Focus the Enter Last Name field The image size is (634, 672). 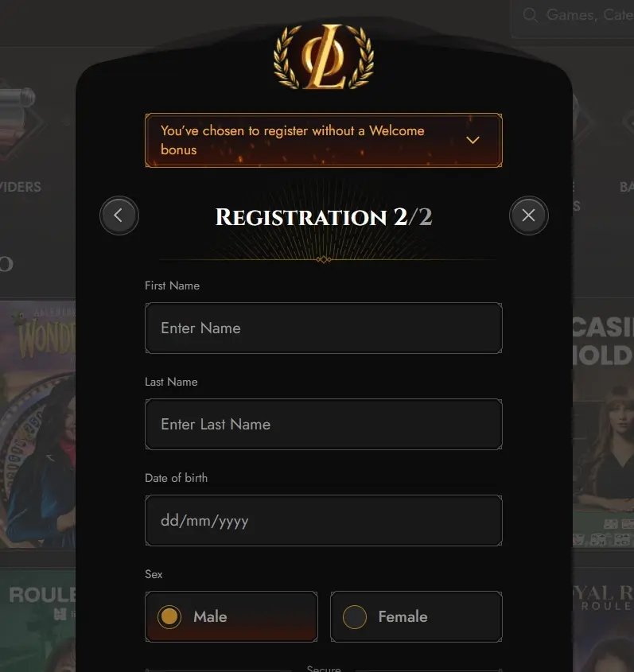tap(324, 425)
